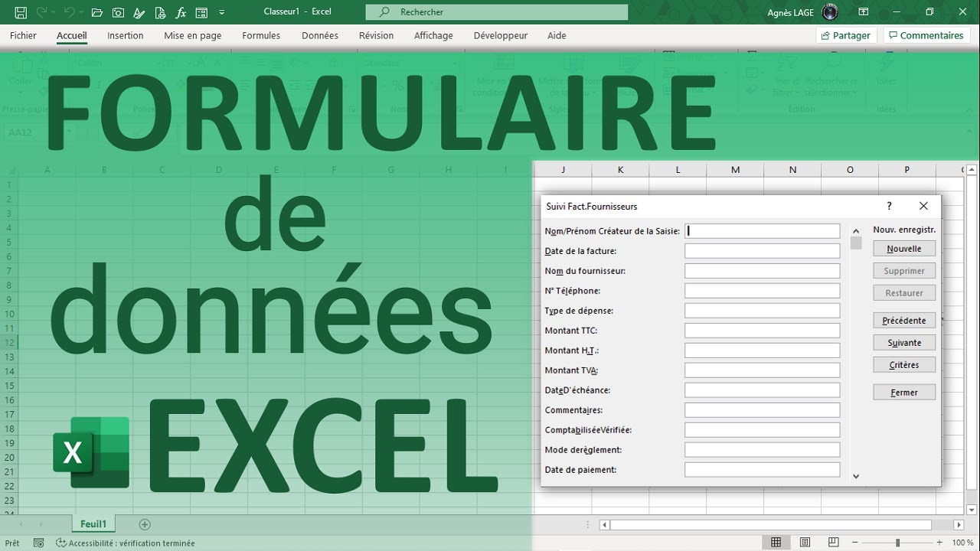Open the Formules tab
Image resolution: width=980 pixels, height=551 pixels.
click(x=261, y=35)
